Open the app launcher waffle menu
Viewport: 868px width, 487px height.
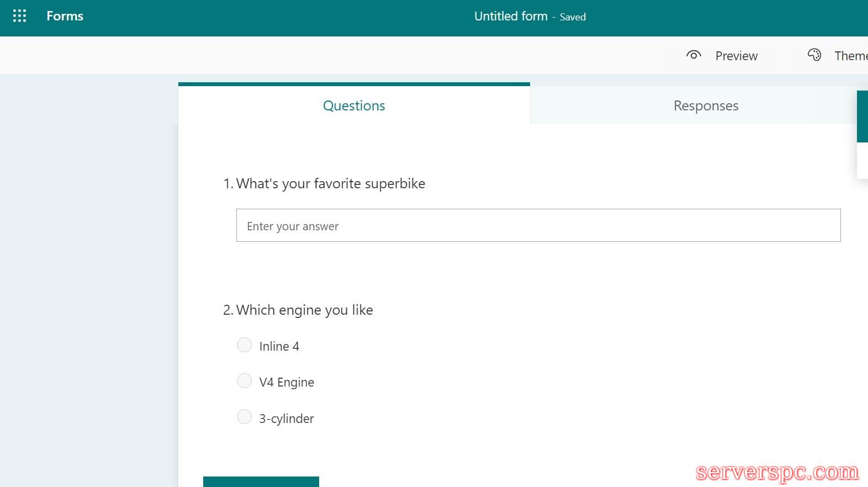pyautogui.click(x=19, y=16)
